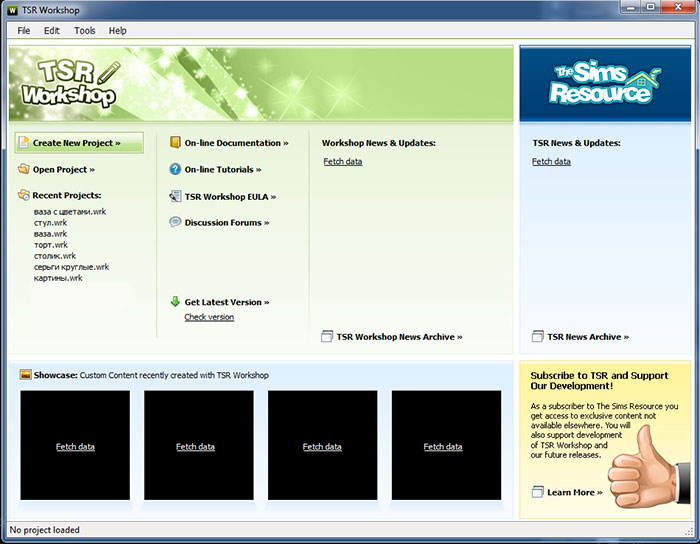
Task: Click the Discussion Forums speech bubble icon
Action: click(175, 223)
